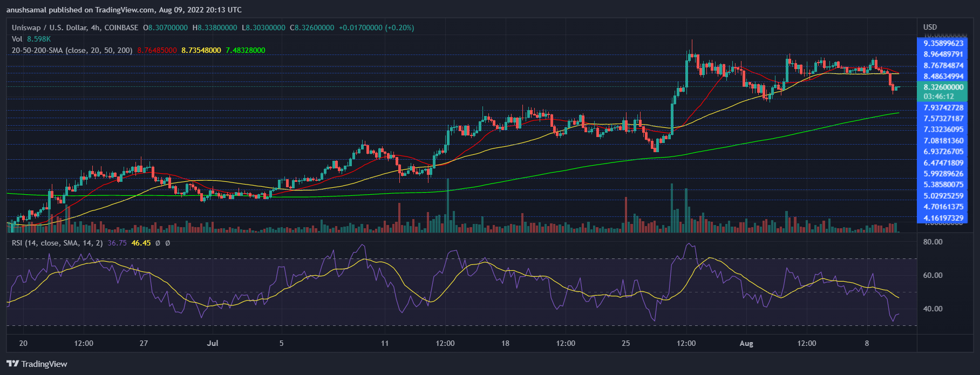The height and width of the screenshot is (375, 980).
Task: Click the RSI moving average value 46.45
Action: tap(141, 243)
